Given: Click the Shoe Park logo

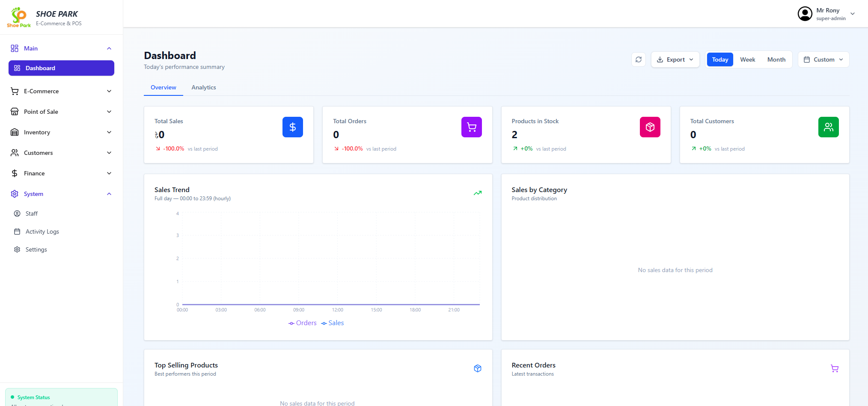Looking at the screenshot, I should tap(19, 17).
